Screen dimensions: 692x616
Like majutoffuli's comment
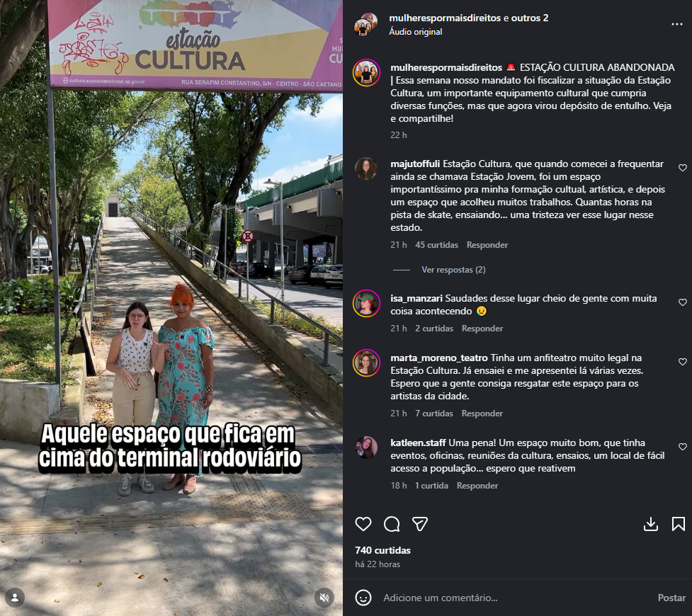click(x=682, y=168)
